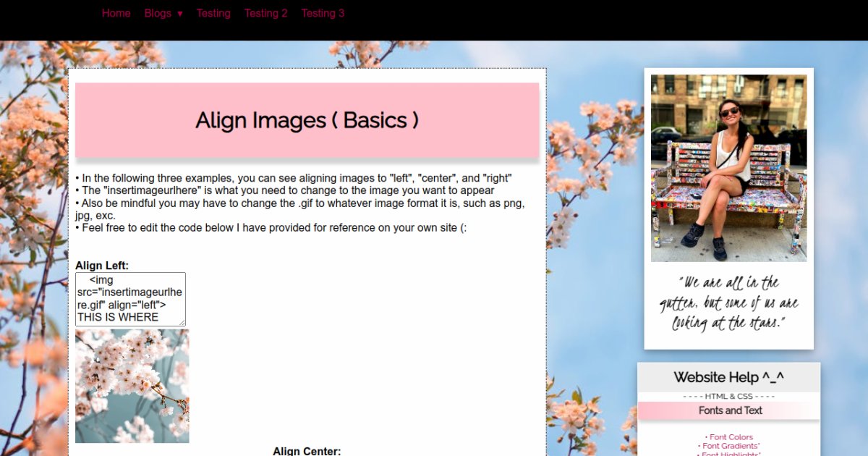Click the gutter and stars quote text
This screenshot has height=456, width=868.
click(x=728, y=303)
